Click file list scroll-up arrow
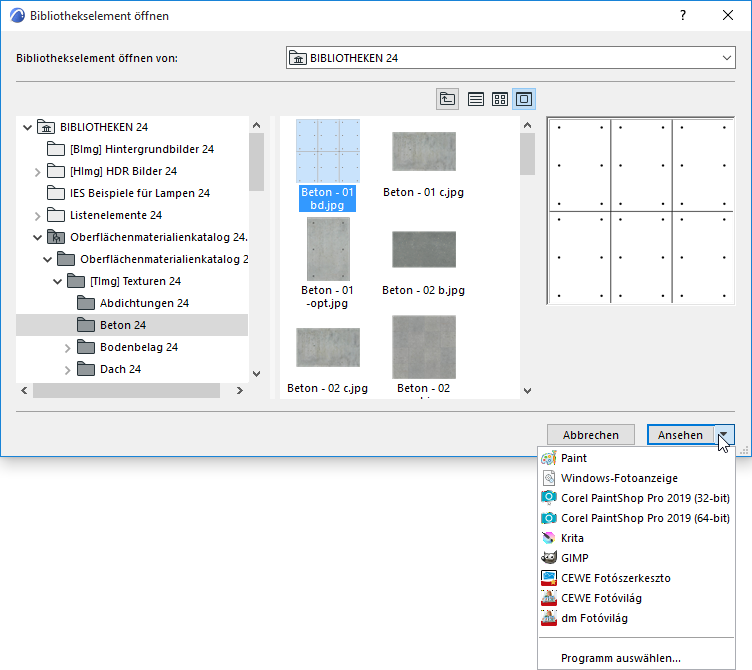This screenshot has height=670, width=752. (528, 125)
